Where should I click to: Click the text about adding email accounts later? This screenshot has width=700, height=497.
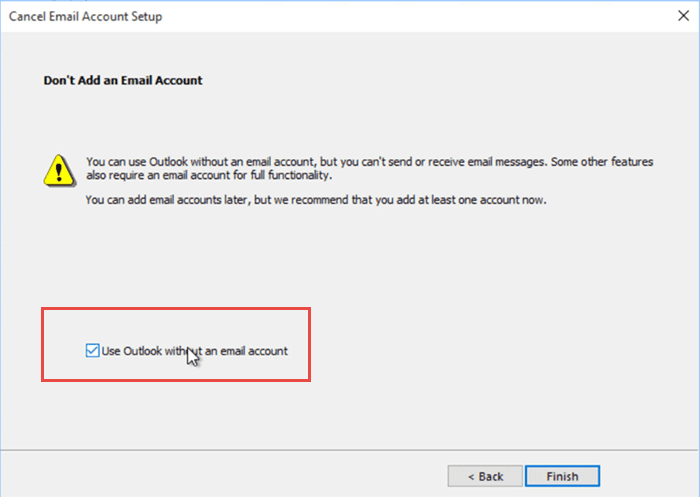click(x=316, y=200)
